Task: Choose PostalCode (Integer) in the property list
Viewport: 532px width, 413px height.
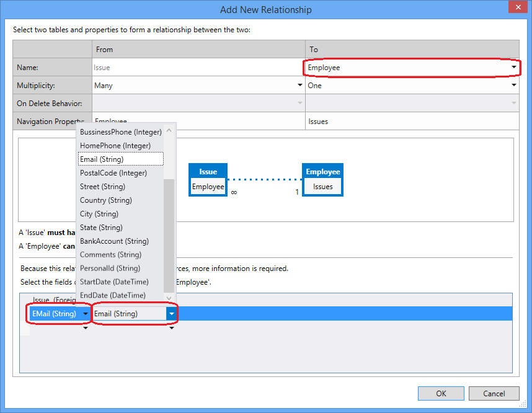Action: (x=120, y=172)
